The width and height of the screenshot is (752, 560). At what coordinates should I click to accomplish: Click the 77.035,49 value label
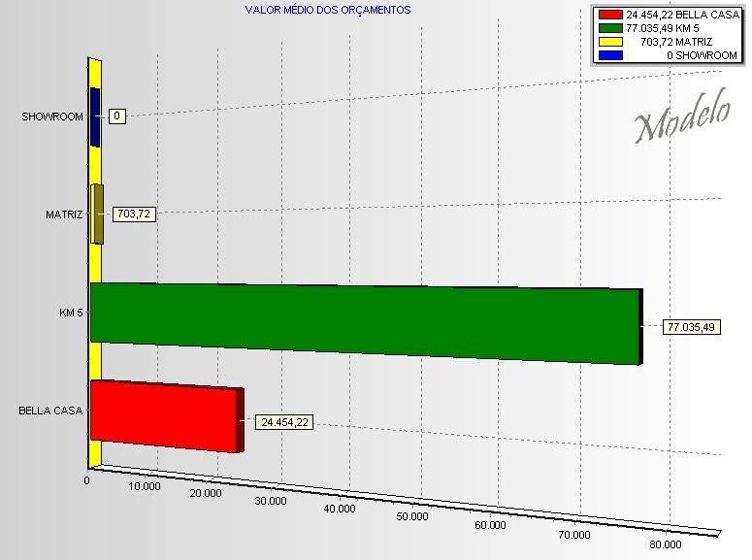(691, 327)
